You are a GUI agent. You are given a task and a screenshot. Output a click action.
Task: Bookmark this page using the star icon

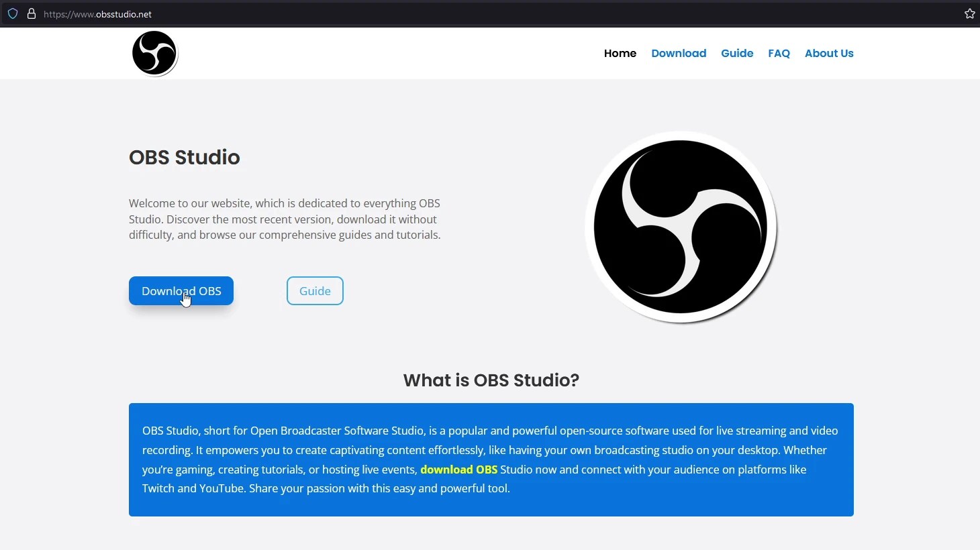[969, 13]
